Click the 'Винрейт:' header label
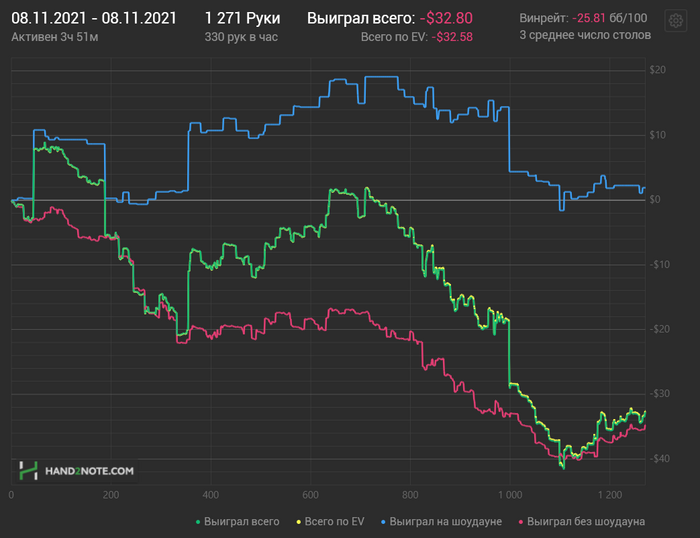700x538 pixels. tap(544, 18)
